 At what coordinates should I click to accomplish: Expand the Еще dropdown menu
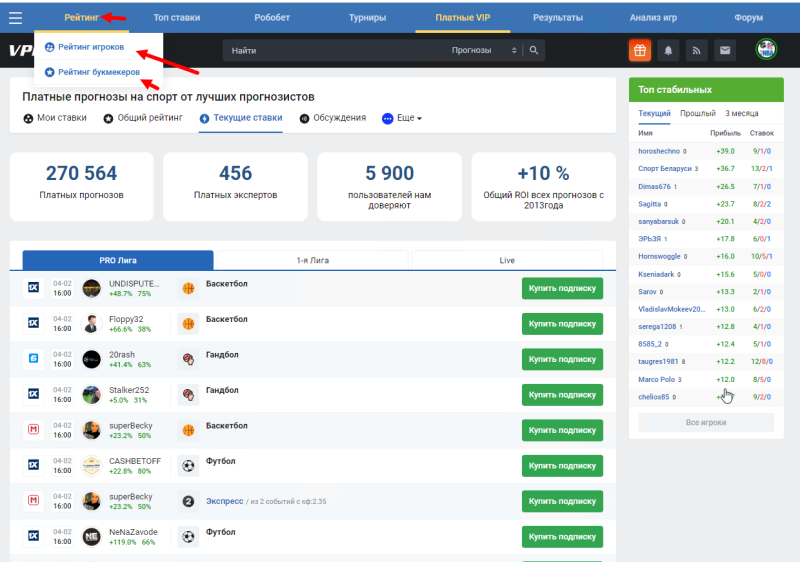403,118
